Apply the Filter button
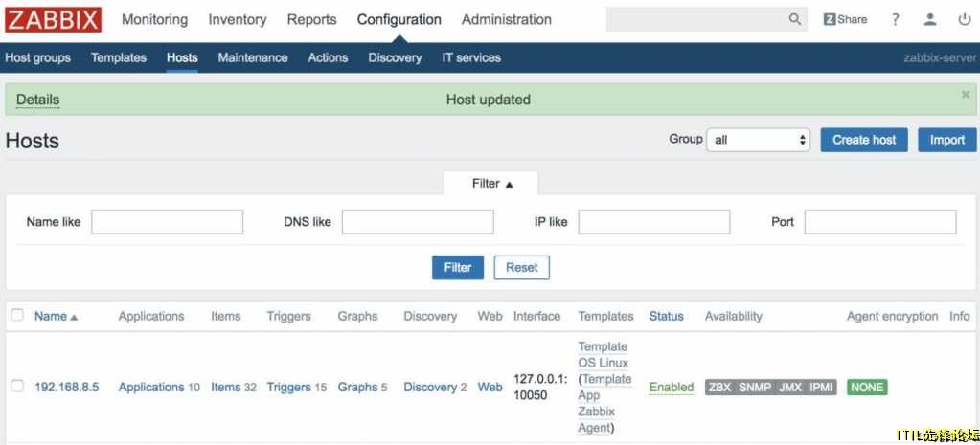The width and height of the screenshot is (980, 445). coord(458,267)
